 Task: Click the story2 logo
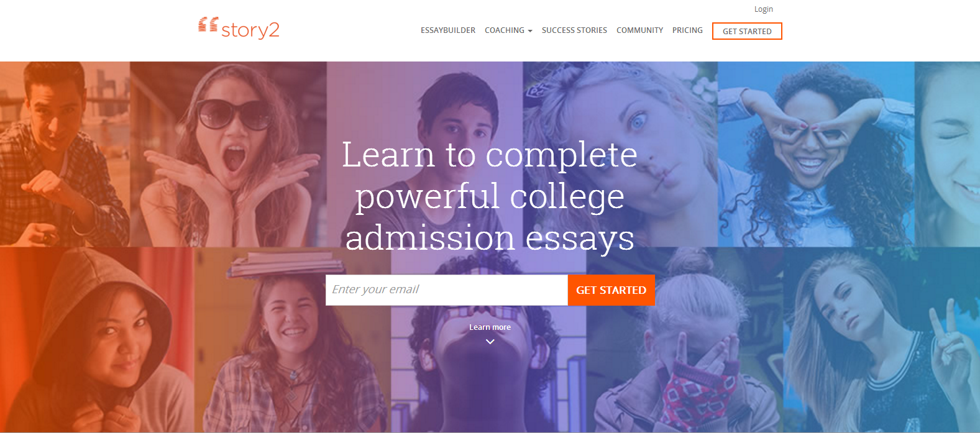click(239, 28)
